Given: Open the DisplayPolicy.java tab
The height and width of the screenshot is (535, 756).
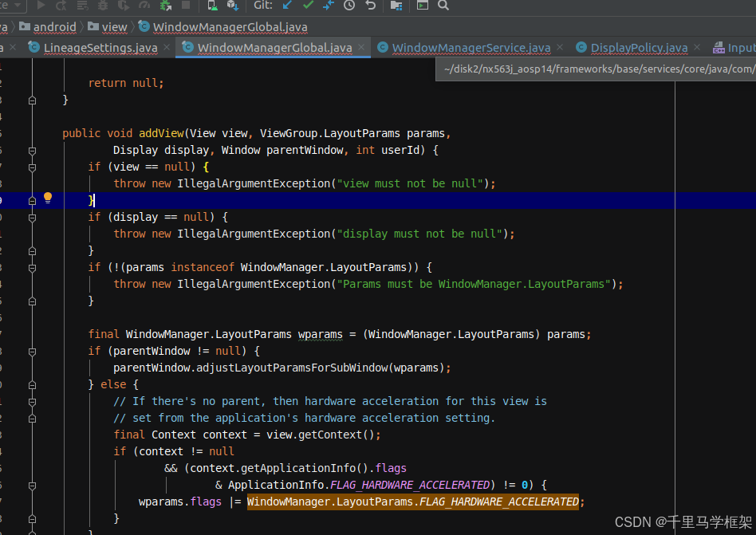Looking at the screenshot, I should [639, 48].
